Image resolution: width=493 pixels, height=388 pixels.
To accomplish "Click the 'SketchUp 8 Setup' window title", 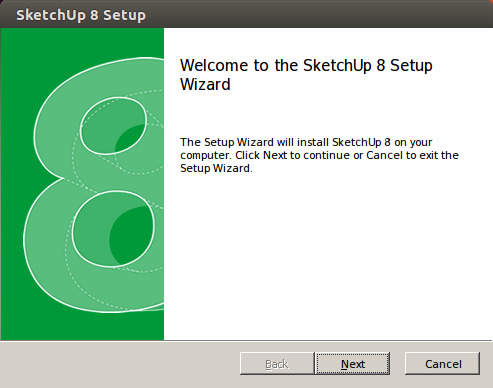I will [81, 15].
